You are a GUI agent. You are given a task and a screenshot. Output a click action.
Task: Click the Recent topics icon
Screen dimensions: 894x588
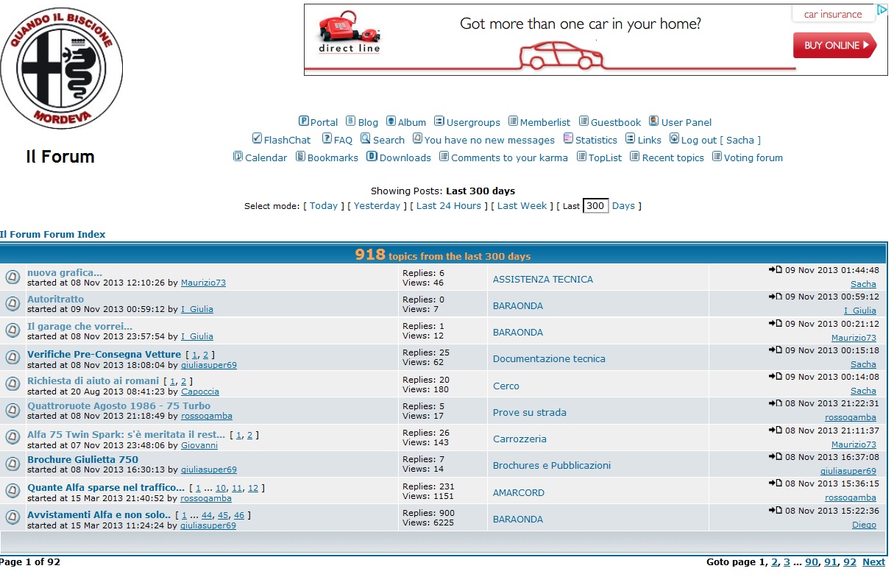pos(635,156)
